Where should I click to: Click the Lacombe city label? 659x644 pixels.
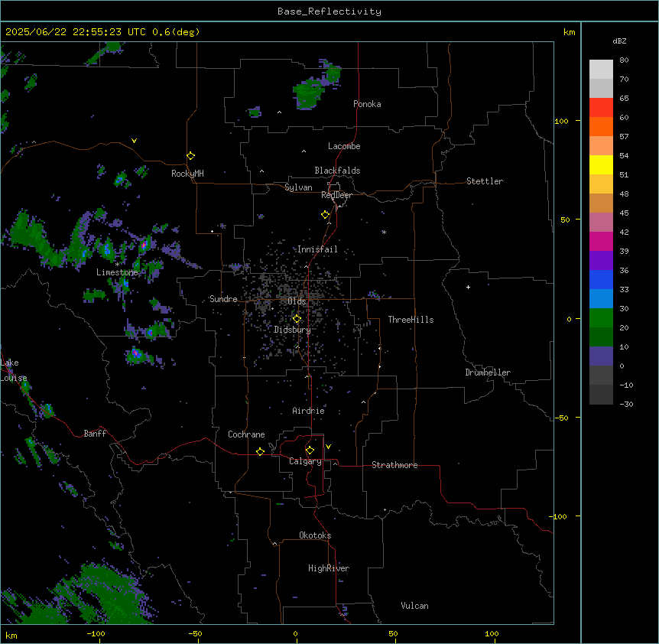(x=344, y=146)
